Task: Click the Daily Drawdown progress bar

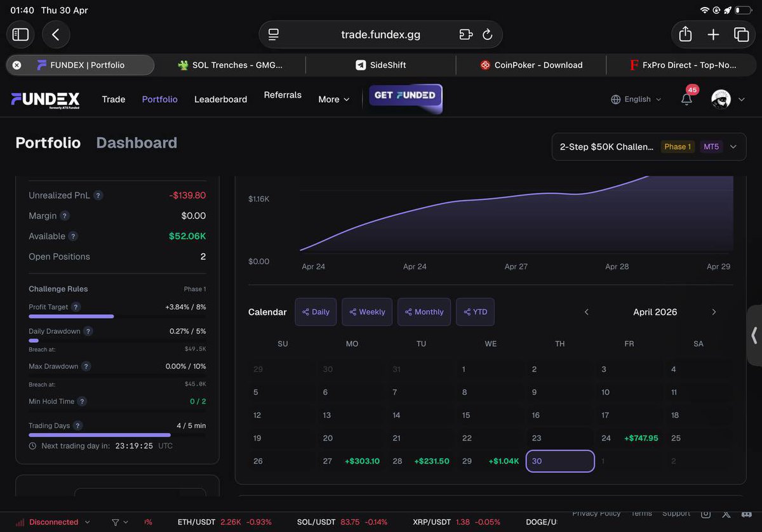Action: point(117,341)
